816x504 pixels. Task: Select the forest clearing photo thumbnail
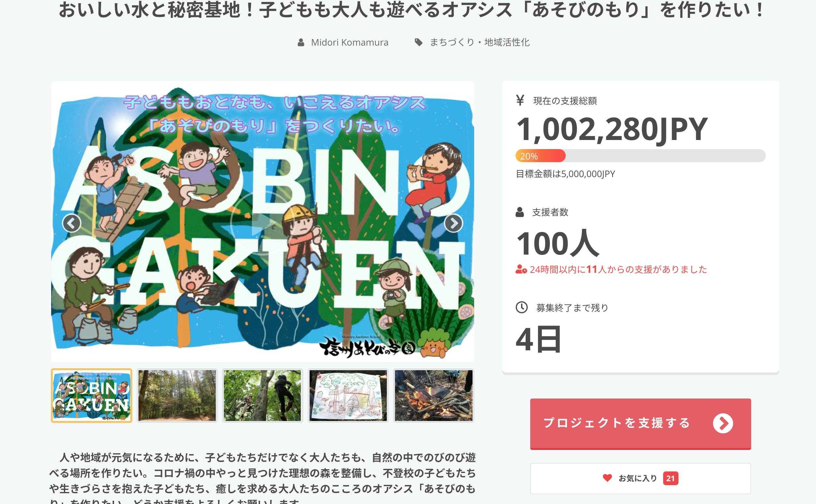(177, 395)
